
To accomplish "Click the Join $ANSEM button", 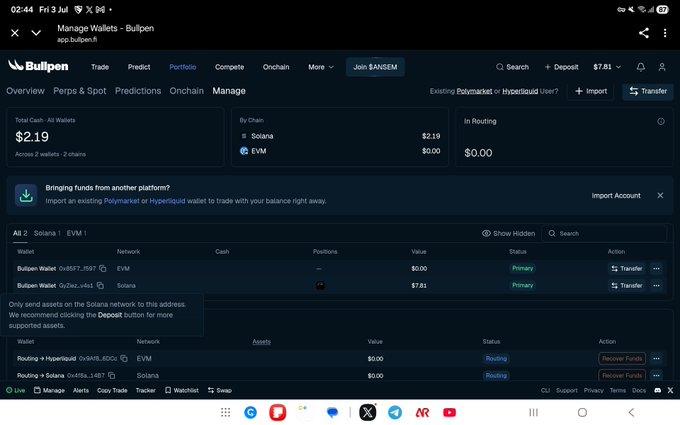I will coord(375,67).
